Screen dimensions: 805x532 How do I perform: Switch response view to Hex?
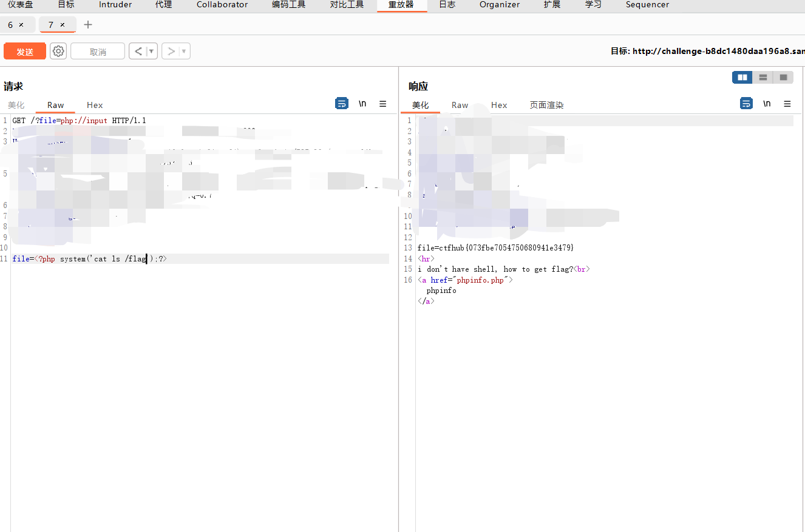499,105
